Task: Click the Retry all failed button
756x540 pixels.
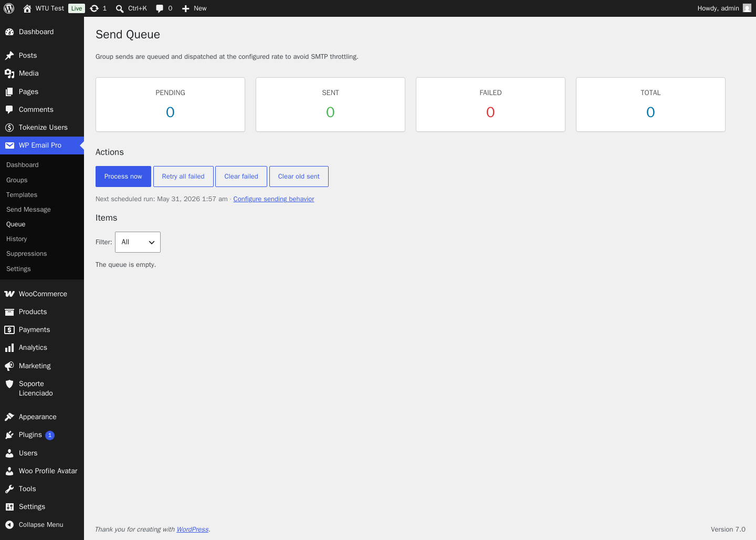Action: (x=183, y=176)
